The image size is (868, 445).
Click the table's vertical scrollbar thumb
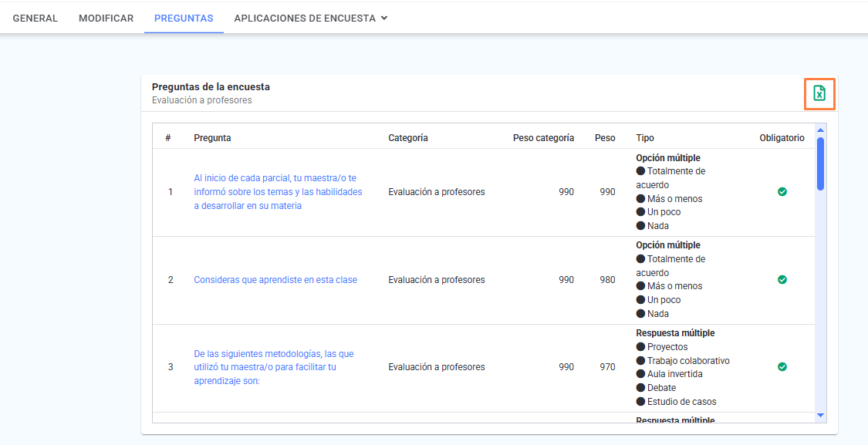(x=820, y=164)
